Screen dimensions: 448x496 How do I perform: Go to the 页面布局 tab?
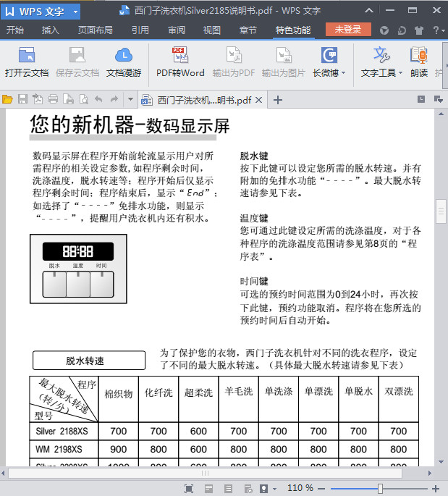[96, 30]
